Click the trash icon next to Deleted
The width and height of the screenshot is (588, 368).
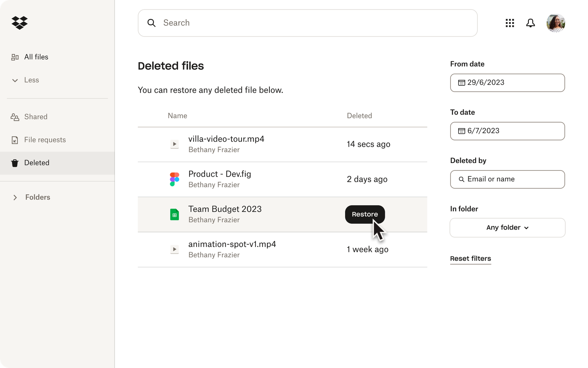(x=15, y=163)
